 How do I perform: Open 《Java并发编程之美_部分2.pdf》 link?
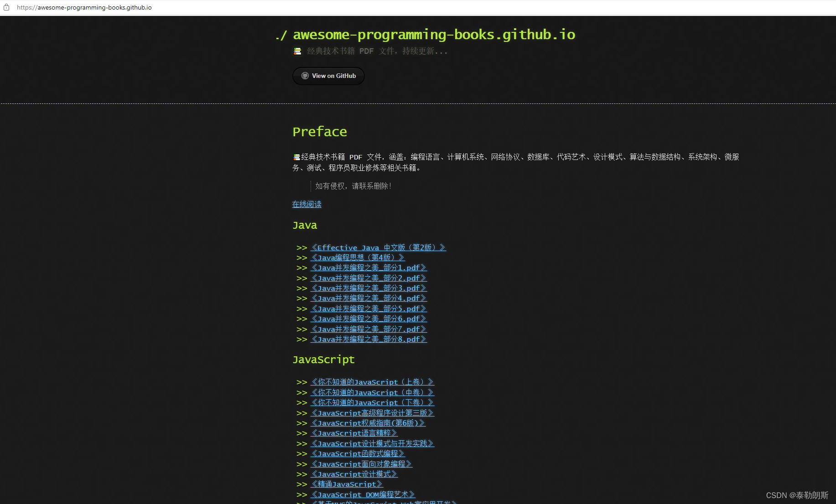[369, 278]
